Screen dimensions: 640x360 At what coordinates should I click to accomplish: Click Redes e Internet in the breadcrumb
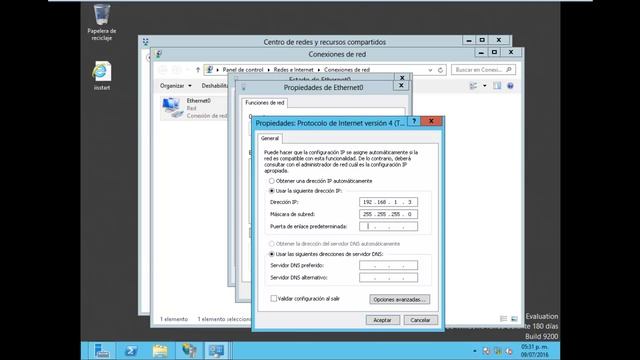pyautogui.click(x=293, y=70)
